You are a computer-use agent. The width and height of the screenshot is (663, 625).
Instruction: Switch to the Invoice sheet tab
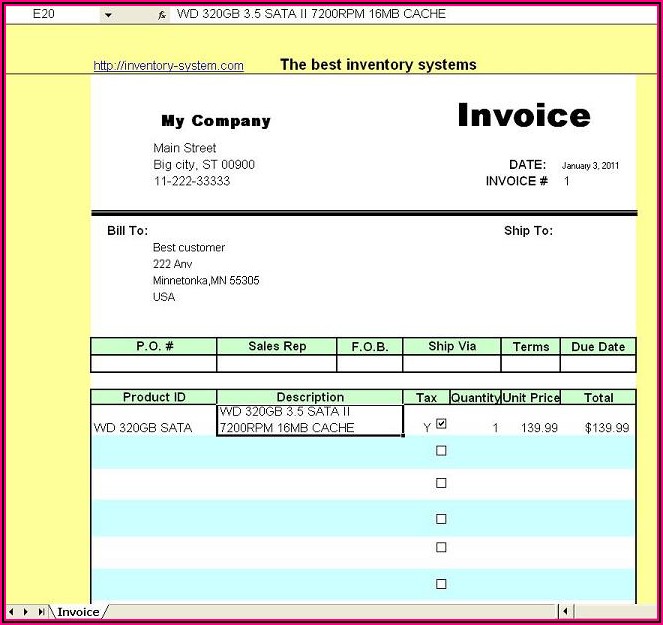77,612
